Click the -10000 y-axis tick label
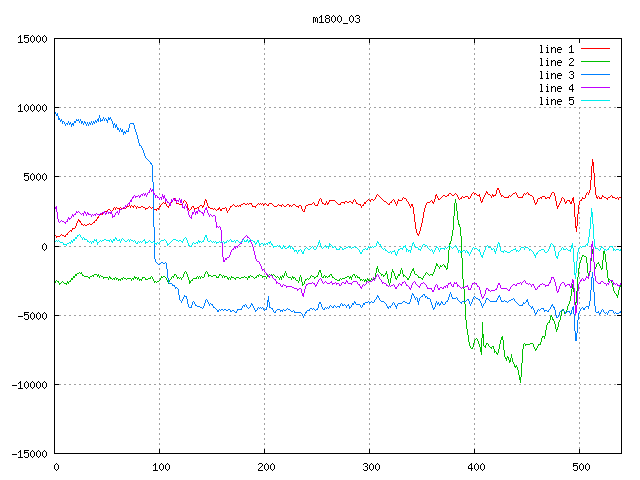The image size is (640, 480). pyautogui.click(x=28, y=384)
